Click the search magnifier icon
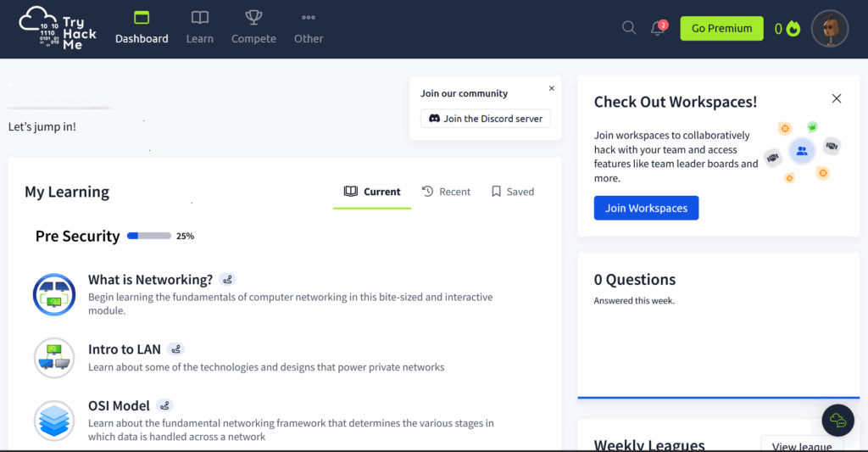The height and width of the screenshot is (452, 868). (x=629, y=28)
